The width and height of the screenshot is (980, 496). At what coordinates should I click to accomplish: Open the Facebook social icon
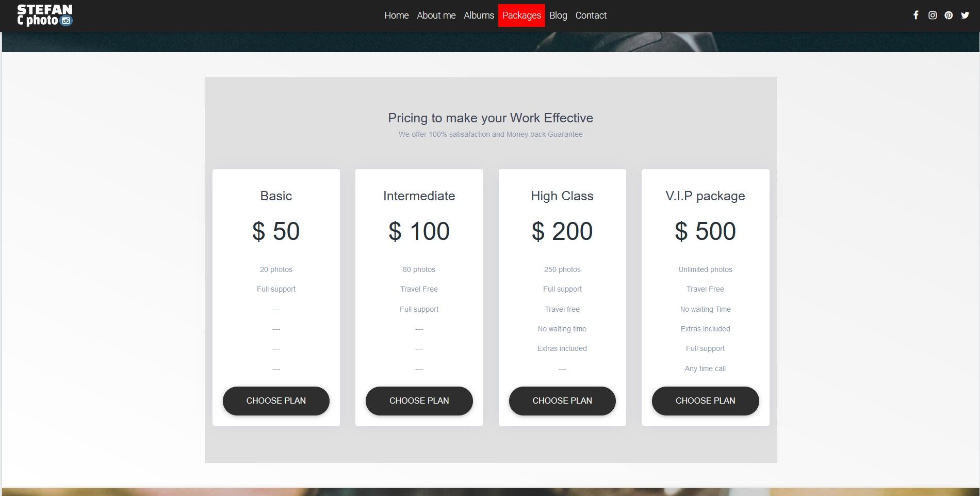[916, 15]
